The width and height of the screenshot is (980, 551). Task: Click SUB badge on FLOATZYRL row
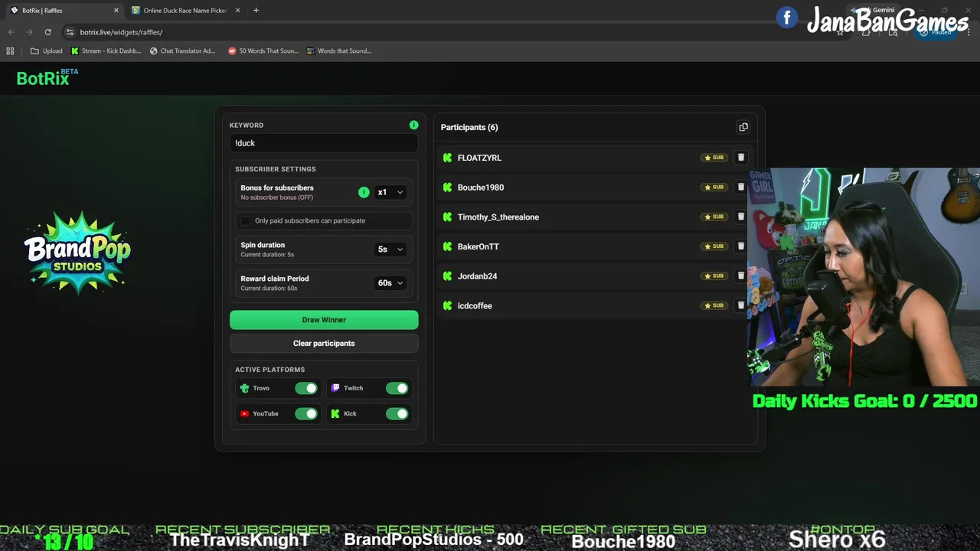pyautogui.click(x=714, y=158)
